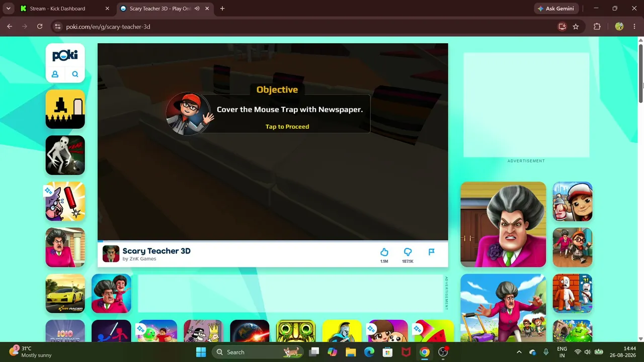This screenshot has height=362, width=644.
Task: Launch Copilot from the taskbar
Action: click(332, 352)
